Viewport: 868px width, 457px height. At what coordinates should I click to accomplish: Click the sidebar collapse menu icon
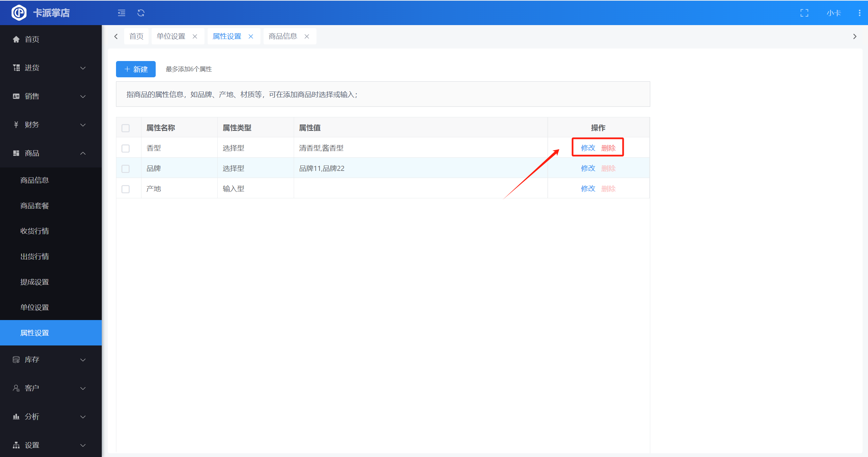pos(121,13)
